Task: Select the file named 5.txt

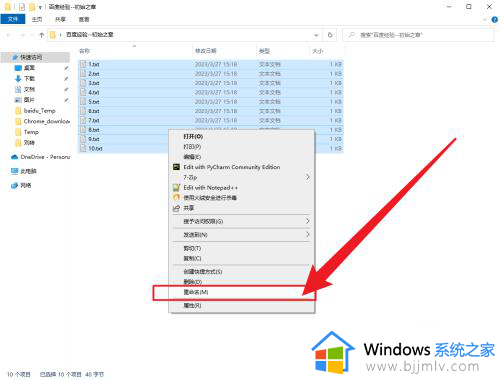Action: click(x=94, y=102)
